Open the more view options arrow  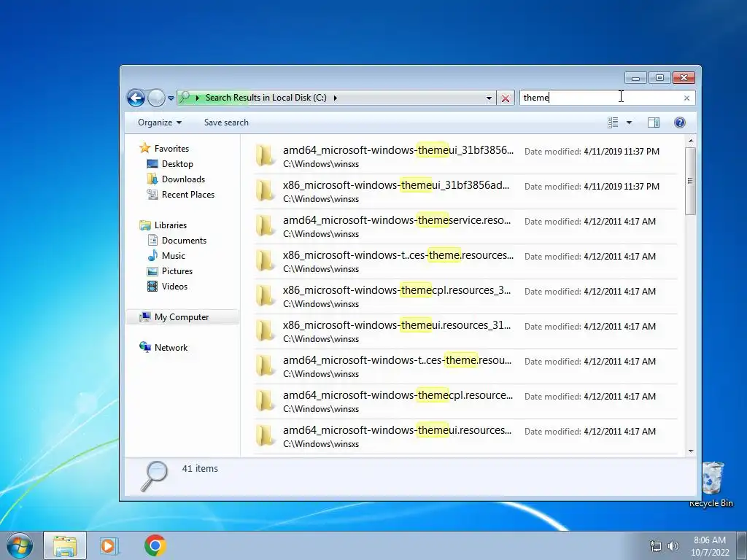629,122
